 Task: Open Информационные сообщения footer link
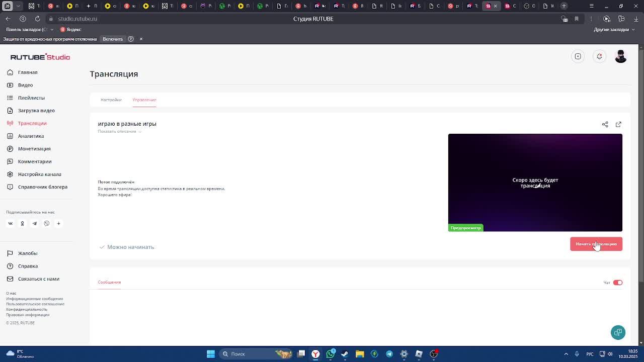pyautogui.click(x=35, y=299)
